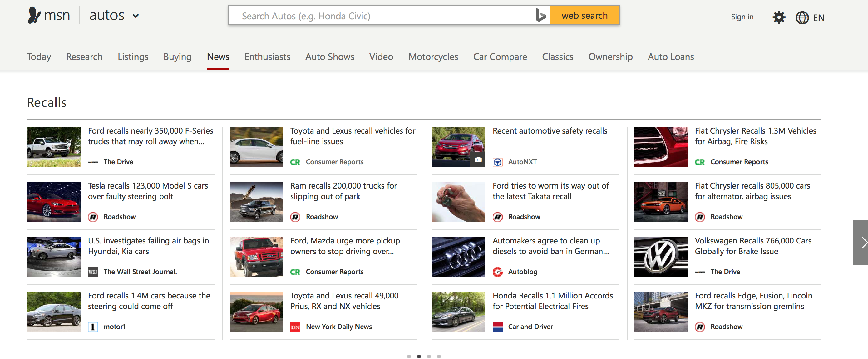Select the fourth carousel page dot

coord(439,356)
